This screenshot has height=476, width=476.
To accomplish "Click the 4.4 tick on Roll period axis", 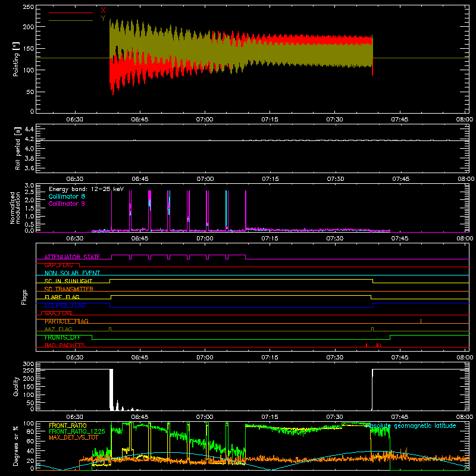I will coord(29,129).
